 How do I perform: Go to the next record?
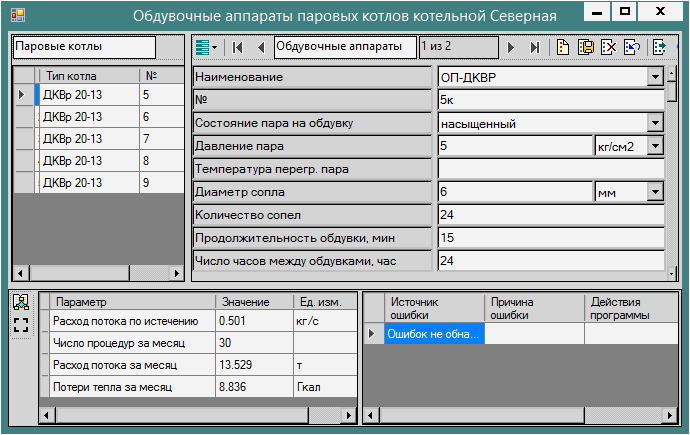click(x=512, y=47)
